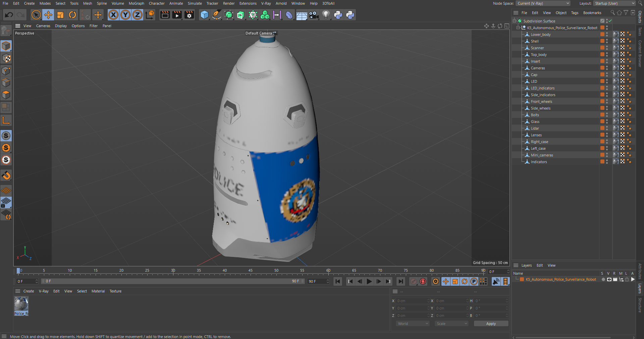Open Edit Render Settings icon
644x339 pixels.
[x=189, y=15]
